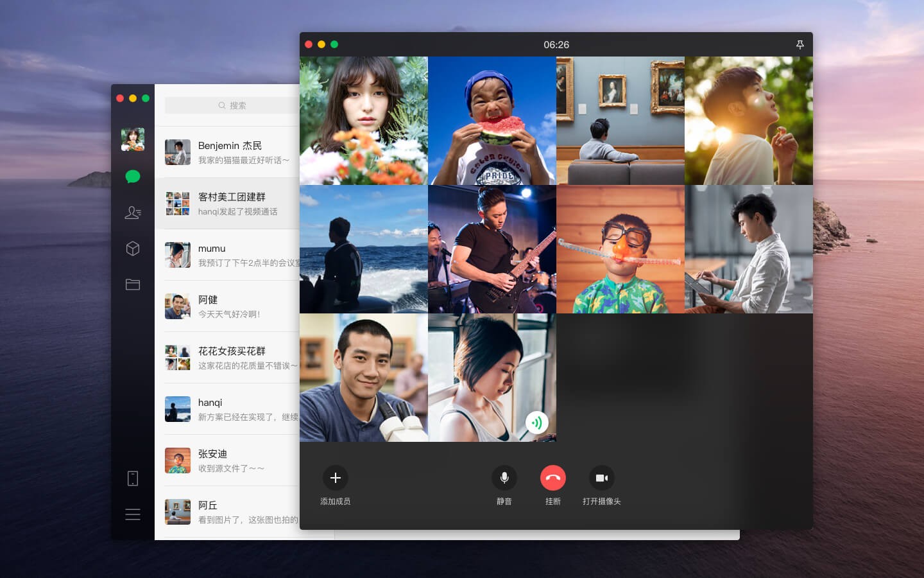Select the 客村美工团建群 conversation

click(x=227, y=204)
